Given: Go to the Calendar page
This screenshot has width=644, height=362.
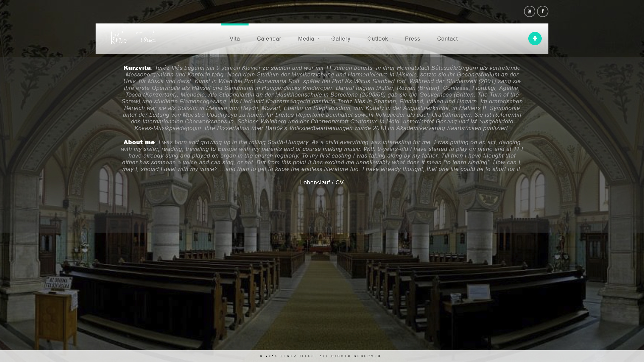Looking at the screenshot, I should tap(269, 39).
